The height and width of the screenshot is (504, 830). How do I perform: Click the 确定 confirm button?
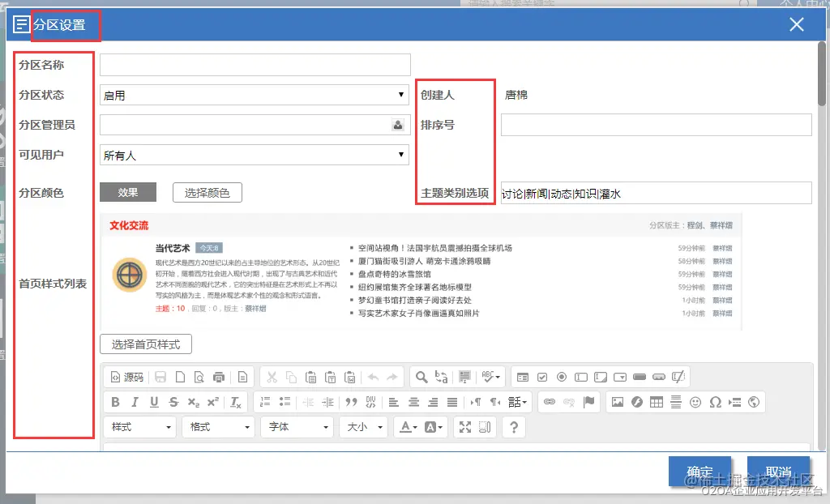700,470
